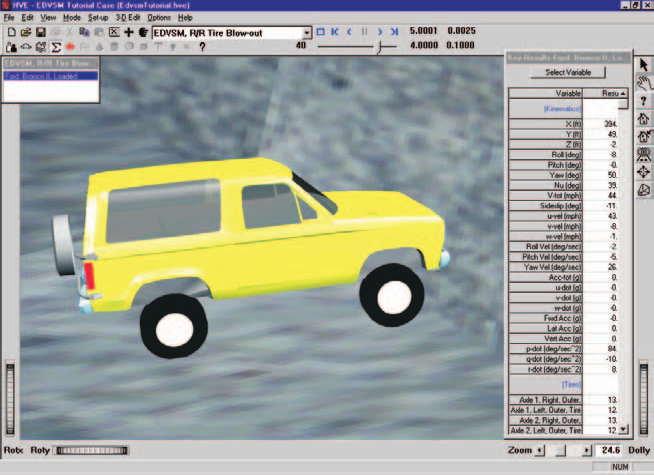Select Ford Bronco II, Loaded vehicle entry
Viewport: 654px width, 475px height.
51,76
